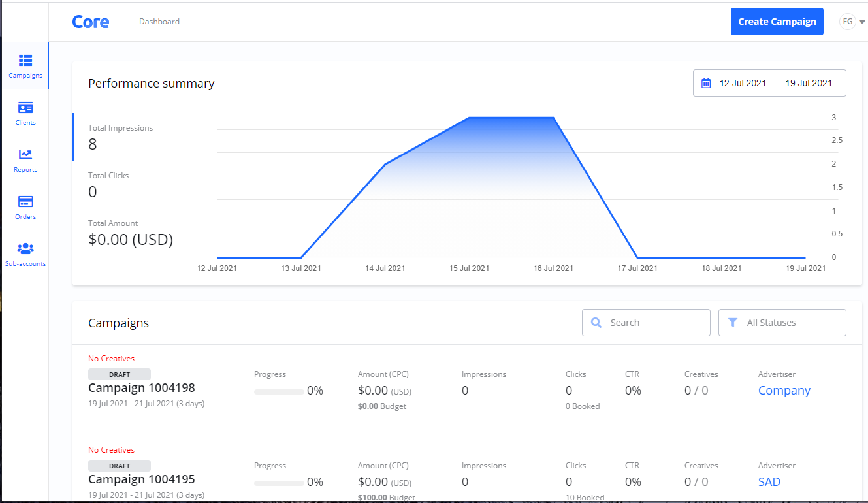Click the 13 Jul 2021 chart axis label
The image size is (868, 503).
[301, 268]
